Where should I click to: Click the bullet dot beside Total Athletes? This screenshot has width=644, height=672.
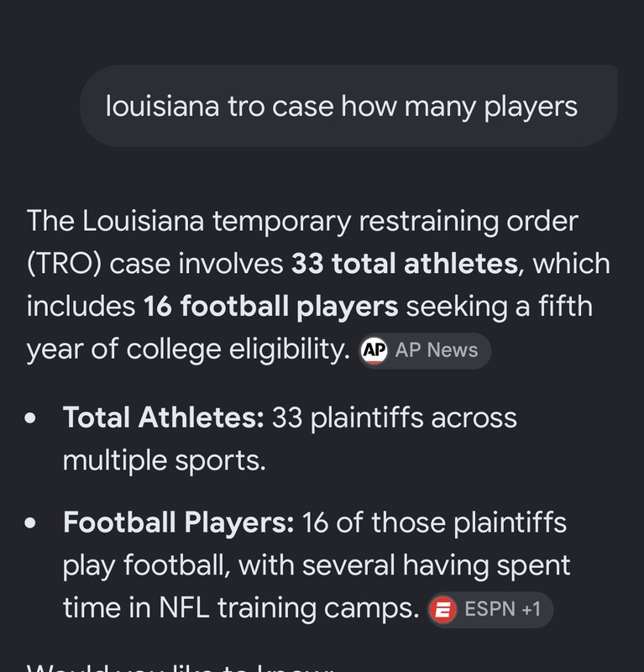click(30, 417)
